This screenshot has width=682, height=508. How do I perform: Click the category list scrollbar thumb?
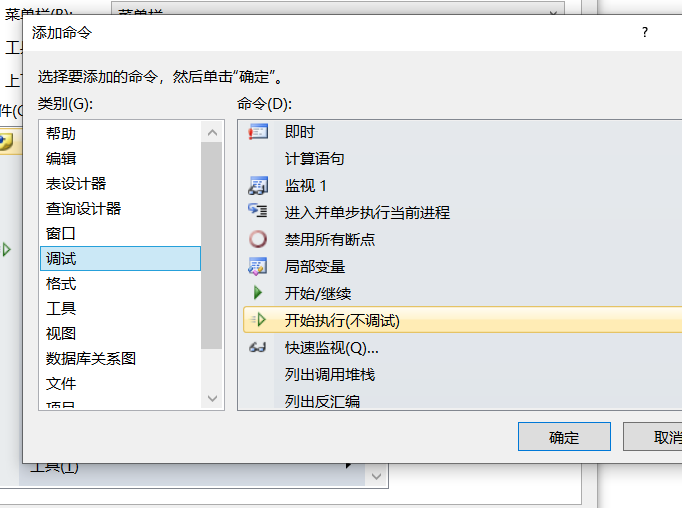[x=212, y=245]
